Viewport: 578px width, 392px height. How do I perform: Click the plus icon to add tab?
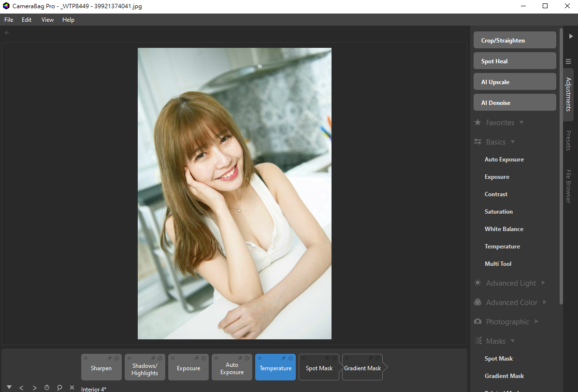(6, 33)
